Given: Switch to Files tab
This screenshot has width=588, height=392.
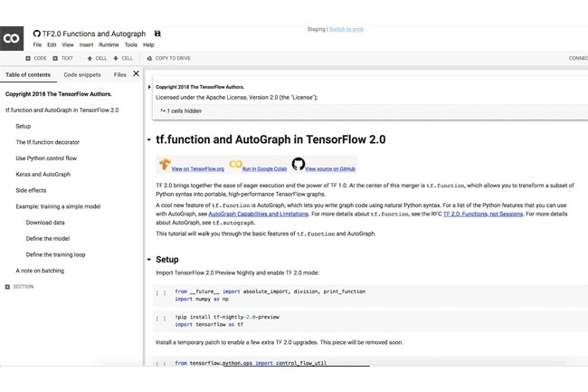Looking at the screenshot, I should coord(120,74).
